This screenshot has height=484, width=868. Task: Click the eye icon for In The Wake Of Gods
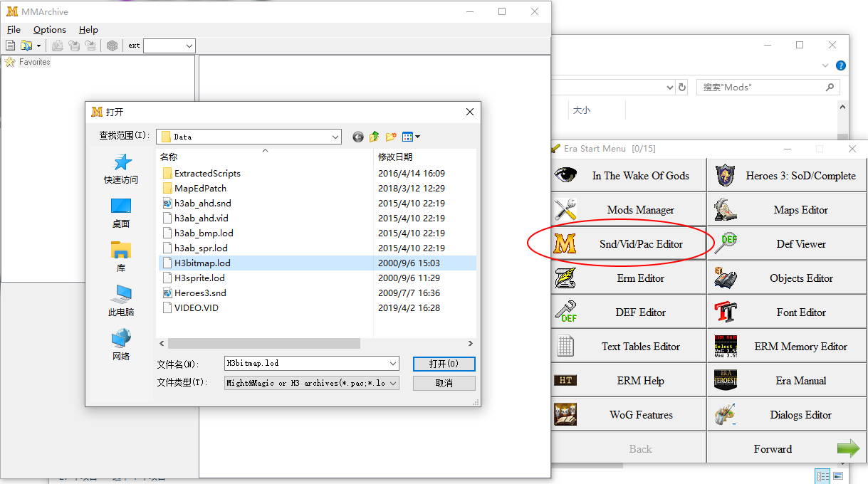click(565, 175)
